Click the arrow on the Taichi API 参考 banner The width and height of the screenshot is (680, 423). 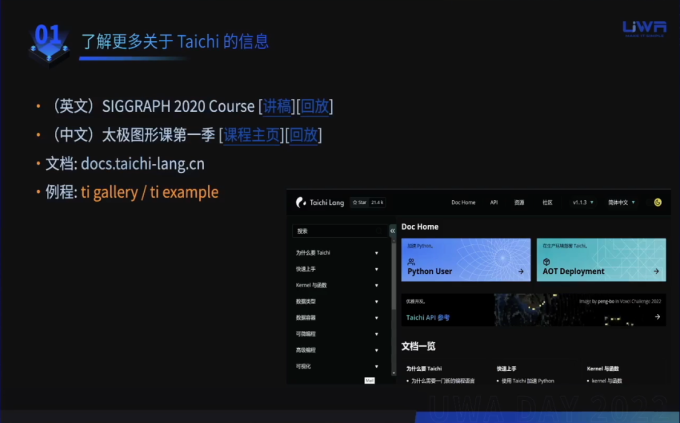[657, 317]
